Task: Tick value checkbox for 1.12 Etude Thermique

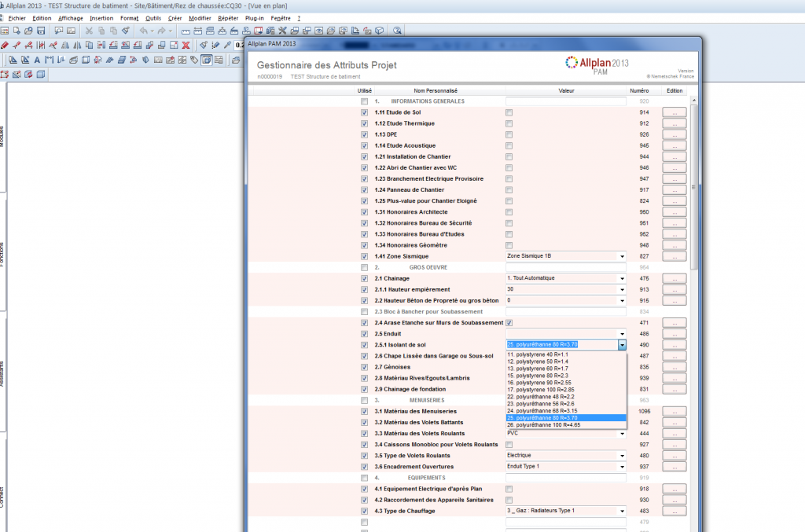Action: [509, 123]
